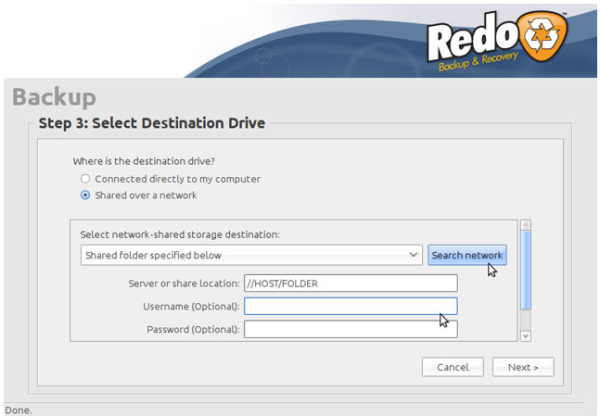The height and width of the screenshot is (416, 600).
Task: Click the 'Step 3: Select Destination Drive' heading
Action: [x=152, y=123]
